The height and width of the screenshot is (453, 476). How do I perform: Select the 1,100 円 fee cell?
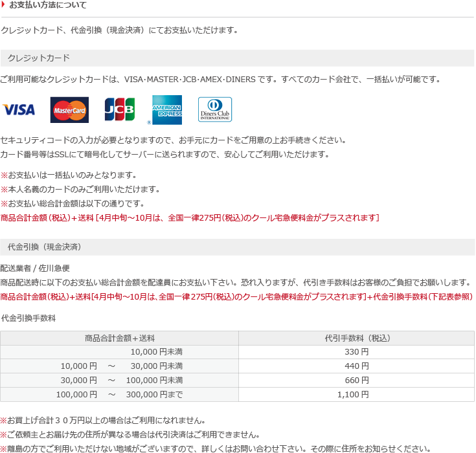click(x=356, y=395)
